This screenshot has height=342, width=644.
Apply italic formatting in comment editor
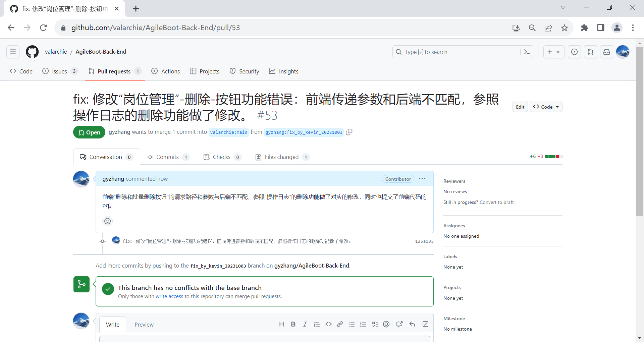coord(305,324)
